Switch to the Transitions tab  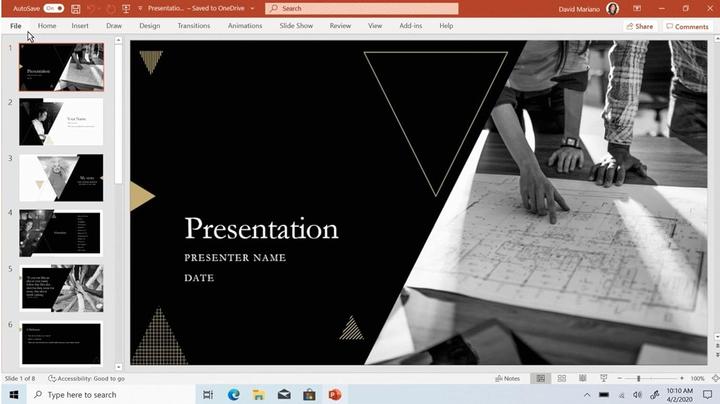click(x=194, y=26)
